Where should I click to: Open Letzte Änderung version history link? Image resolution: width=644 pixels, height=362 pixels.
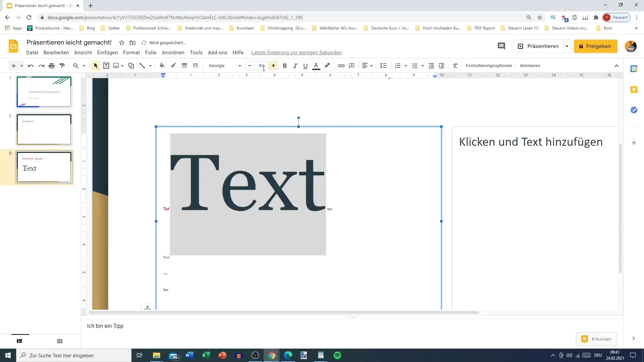coord(297,53)
